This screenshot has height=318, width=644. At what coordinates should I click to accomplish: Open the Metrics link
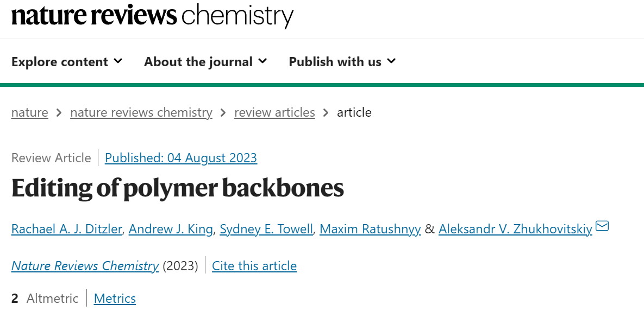click(x=115, y=298)
